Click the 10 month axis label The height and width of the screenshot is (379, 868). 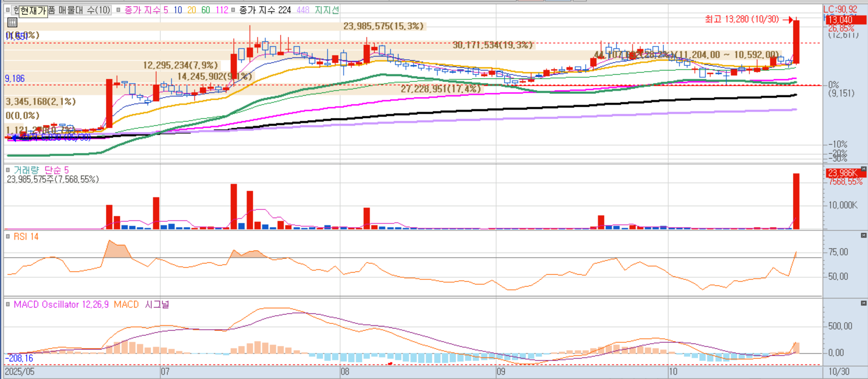click(x=673, y=372)
